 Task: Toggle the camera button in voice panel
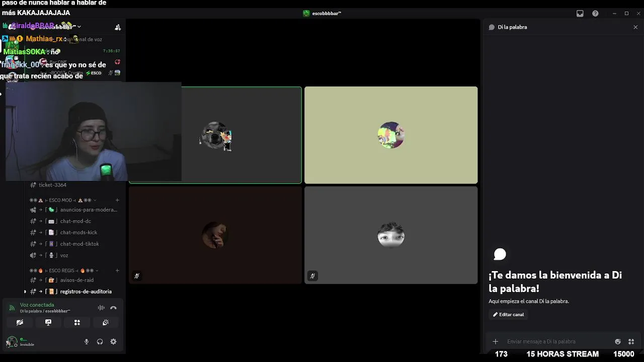click(20, 322)
